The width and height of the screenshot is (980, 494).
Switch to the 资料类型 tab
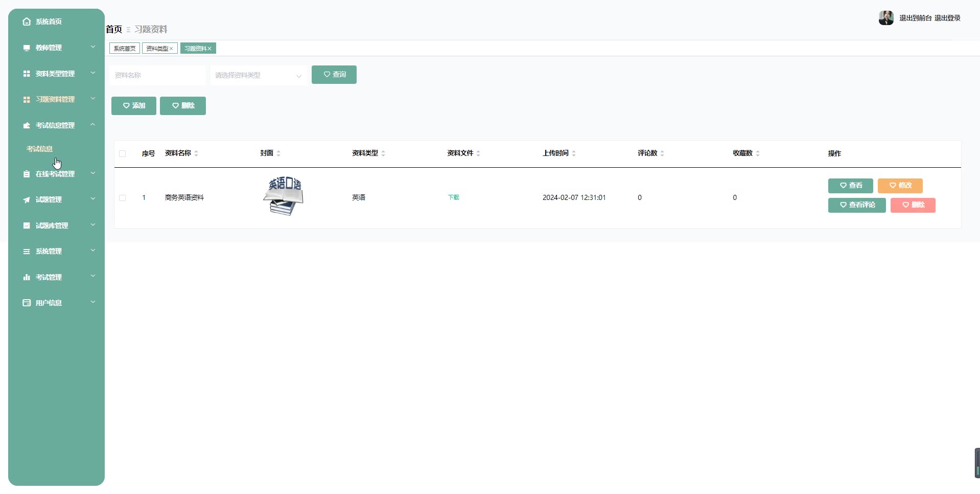click(157, 49)
